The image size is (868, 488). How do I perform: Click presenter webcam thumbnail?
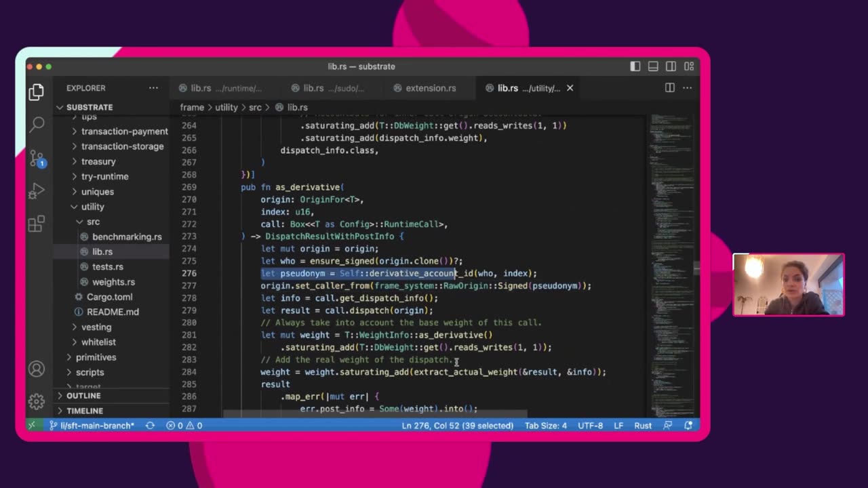(x=789, y=285)
